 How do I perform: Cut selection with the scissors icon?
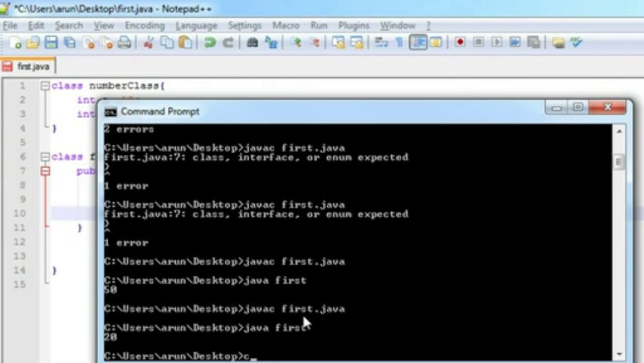coord(148,43)
